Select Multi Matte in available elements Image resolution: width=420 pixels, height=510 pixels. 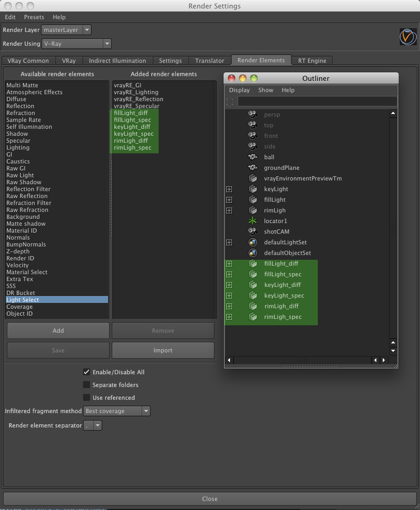(x=57, y=85)
